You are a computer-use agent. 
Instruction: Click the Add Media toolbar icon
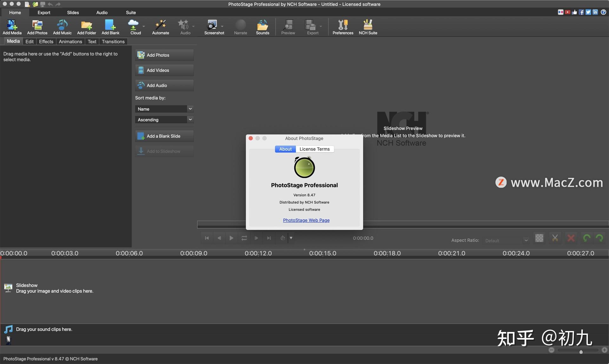point(12,27)
